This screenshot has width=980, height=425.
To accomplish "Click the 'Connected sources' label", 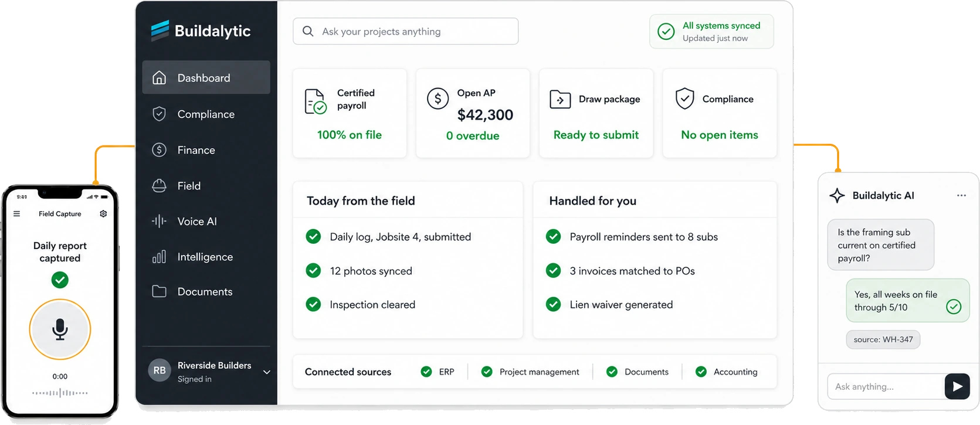I will pyautogui.click(x=348, y=372).
